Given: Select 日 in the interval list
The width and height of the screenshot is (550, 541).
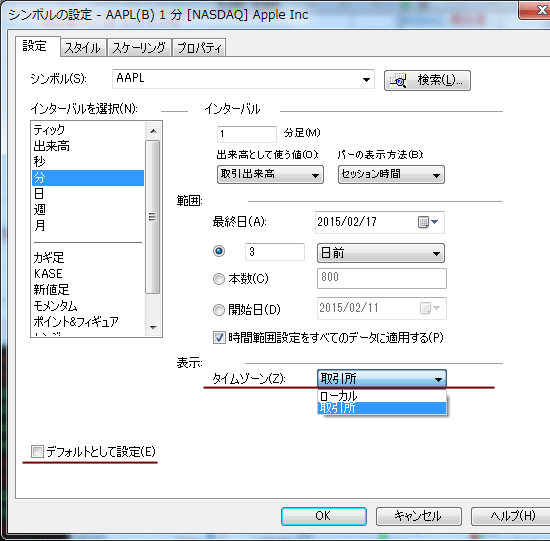Looking at the screenshot, I should pyautogui.click(x=88, y=194).
